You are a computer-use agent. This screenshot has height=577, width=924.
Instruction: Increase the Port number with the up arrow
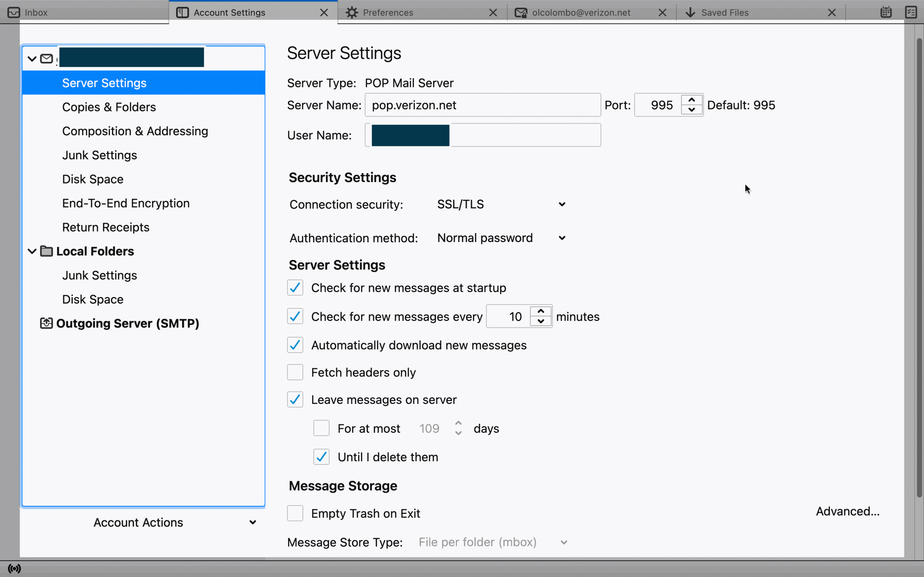coord(691,100)
